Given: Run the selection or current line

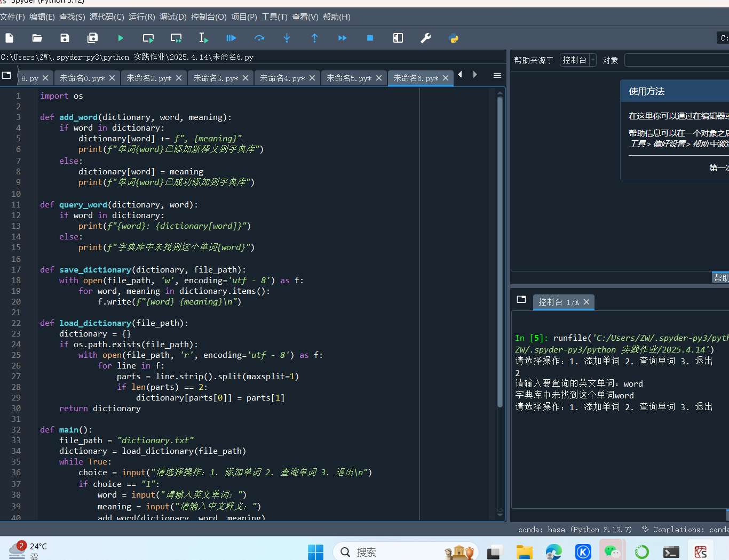Looking at the screenshot, I should [204, 38].
